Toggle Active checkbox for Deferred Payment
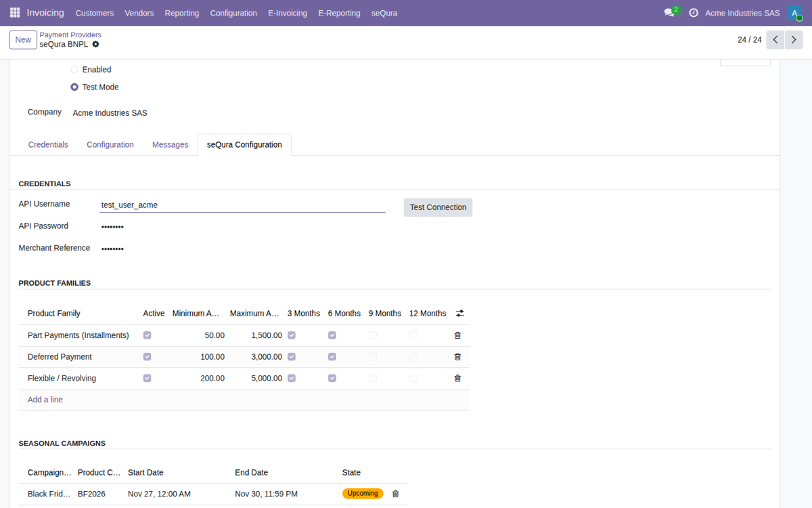 [x=148, y=357]
